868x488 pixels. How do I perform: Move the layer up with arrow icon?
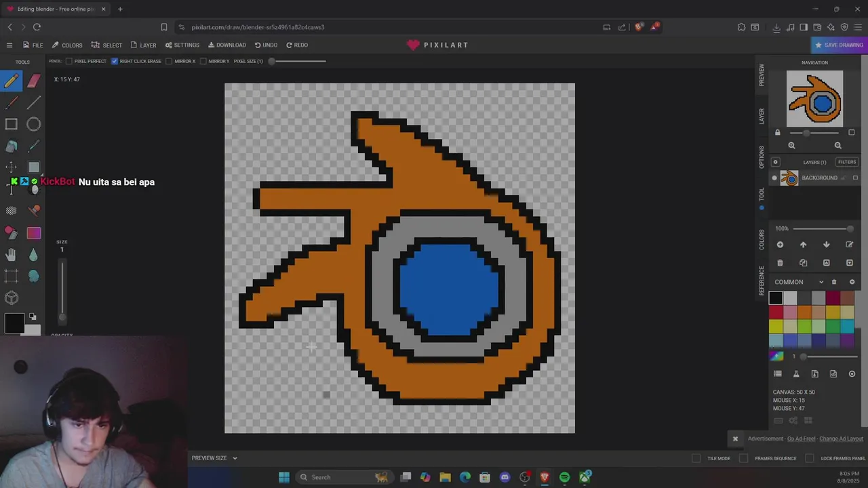(803, 245)
